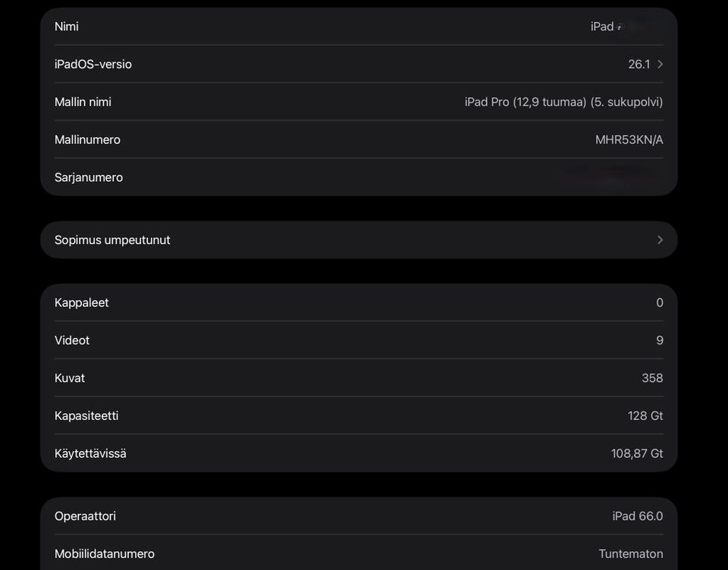The height and width of the screenshot is (570, 728).
Task: Select the Mallinumero label
Action: click(x=87, y=139)
